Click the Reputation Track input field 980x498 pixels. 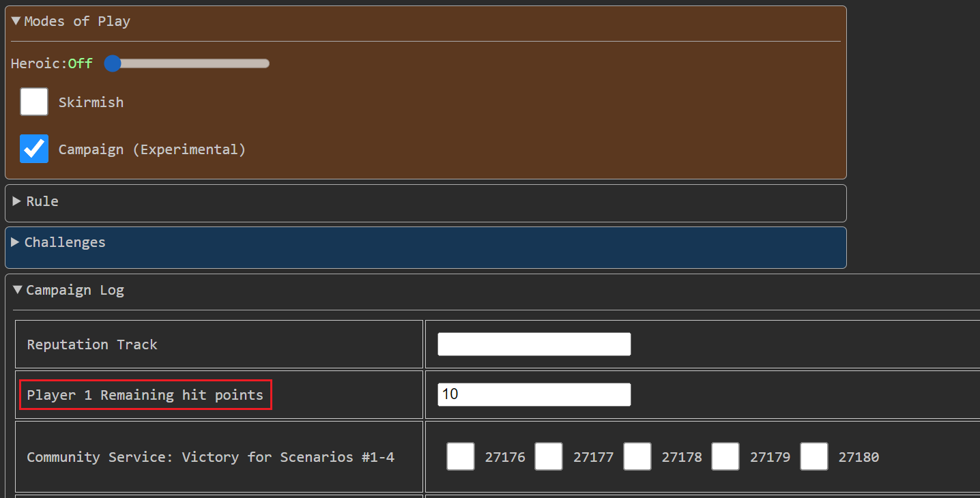coord(534,345)
